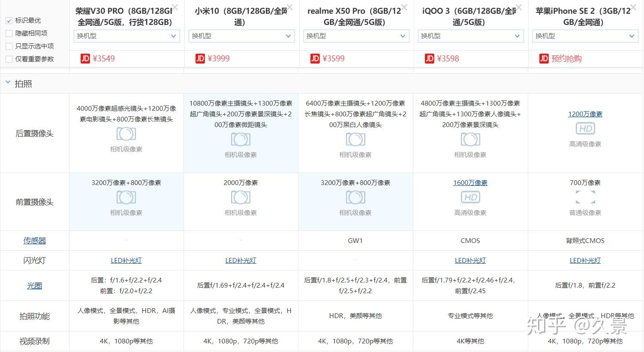This screenshot has height=352, width=644.
Task: Open 换机型 dropdown under iQOO 3
Action: (x=471, y=36)
